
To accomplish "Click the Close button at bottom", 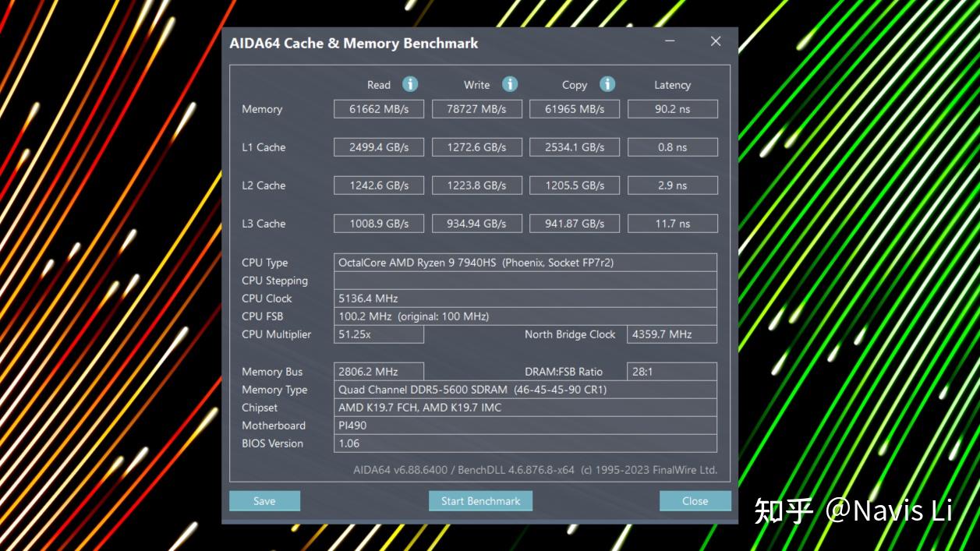I will 695,501.
